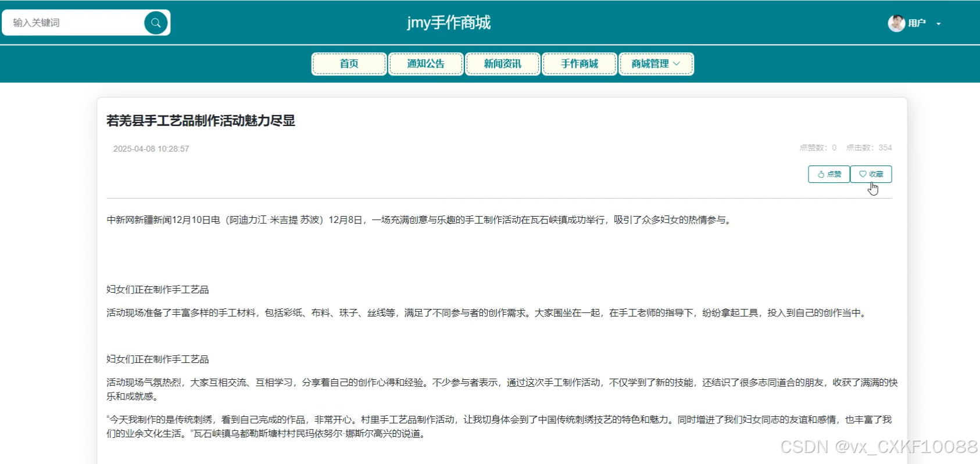The height and width of the screenshot is (464, 980).
Task: Expand the 用户 account dropdown arrow
Action: [x=938, y=24]
